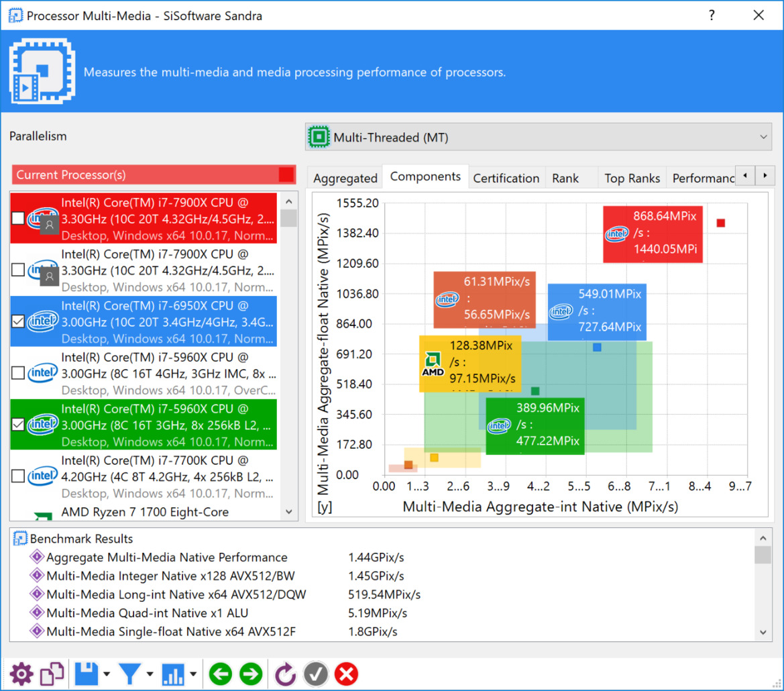Image resolution: width=784 pixels, height=691 pixels.
Task: Click the benchmark results scrollbar thumb
Action: pos(763,555)
